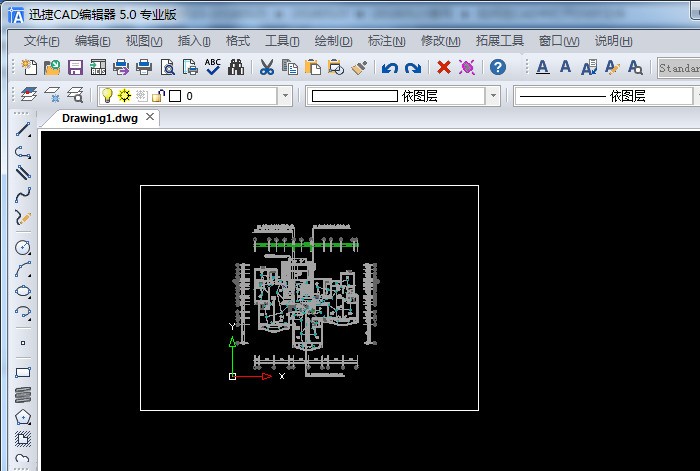The width and height of the screenshot is (700, 471).
Task: Toggle the layer lock padlock icon
Action: (x=158, y=96)
